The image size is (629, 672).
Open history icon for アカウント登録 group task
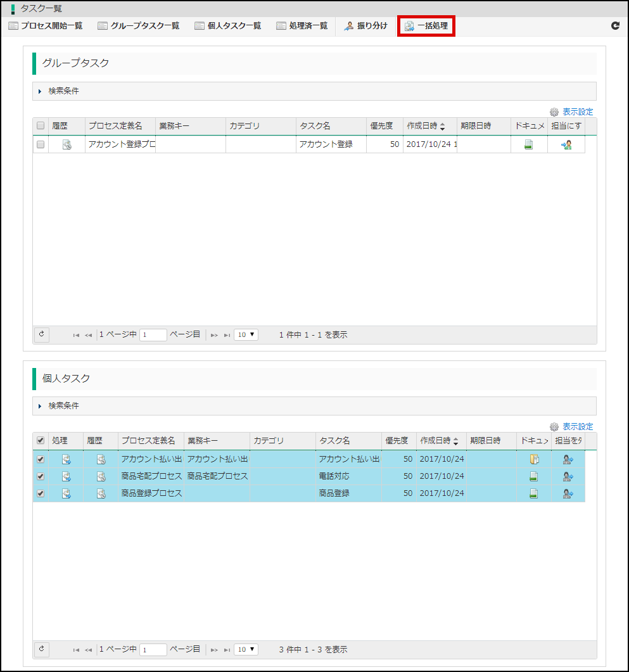[67, 144]
